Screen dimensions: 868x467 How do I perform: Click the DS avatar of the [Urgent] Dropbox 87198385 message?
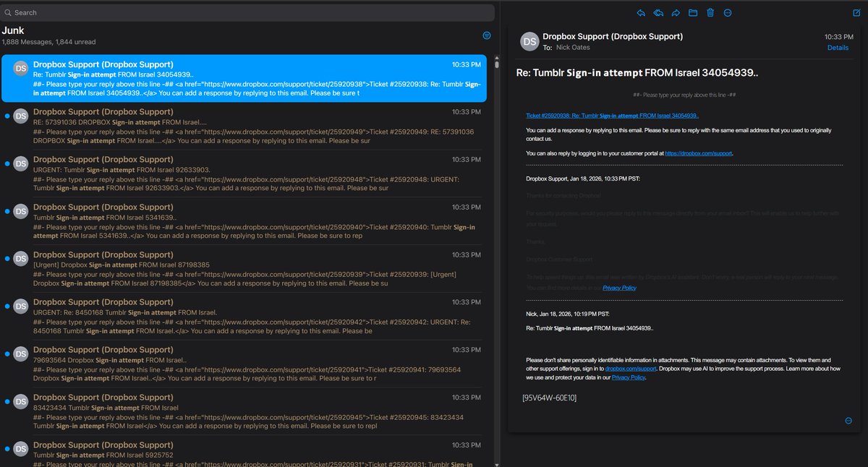pyautogui.click(x=21, y=259)
